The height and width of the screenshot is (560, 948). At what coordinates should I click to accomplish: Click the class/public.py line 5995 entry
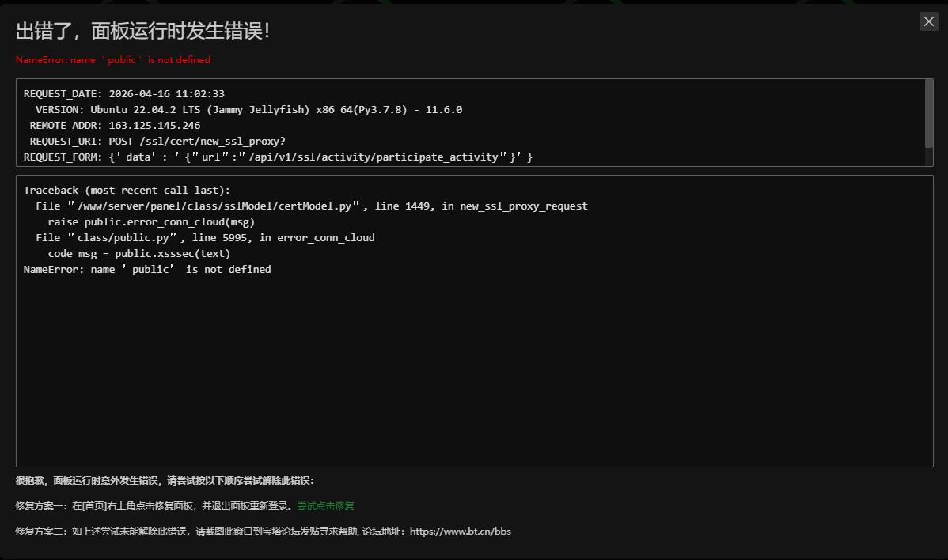coord(205,237)
